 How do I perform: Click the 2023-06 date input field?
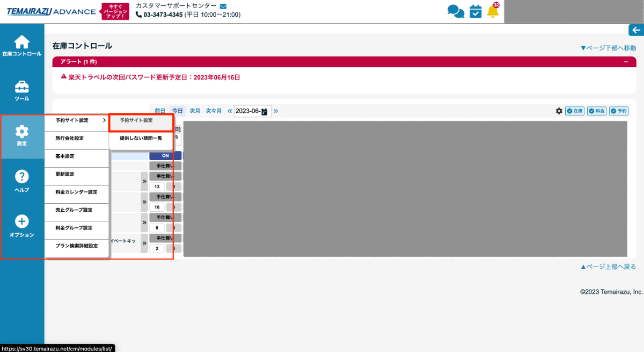[247, 111]
